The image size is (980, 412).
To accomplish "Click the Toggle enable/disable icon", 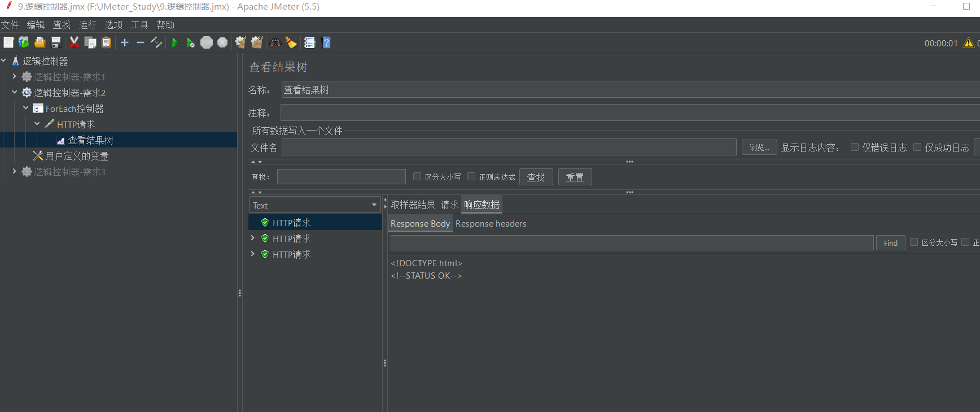I will (156, 42).
